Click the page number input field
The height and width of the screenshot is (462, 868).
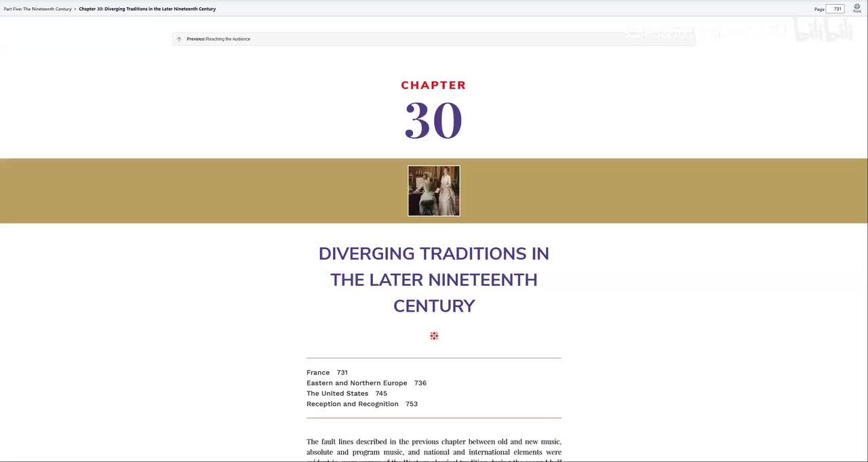click(x=835, y=9)
